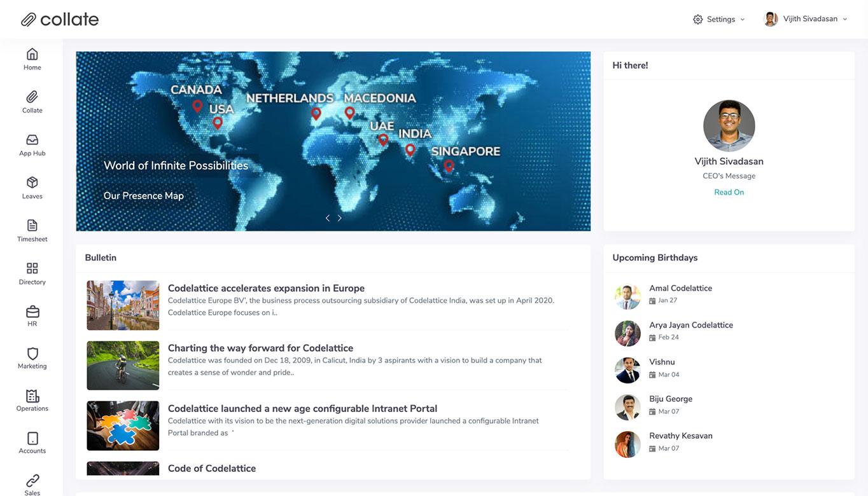
Task: Click the Singapore map pin
Action: click(449, 166)
